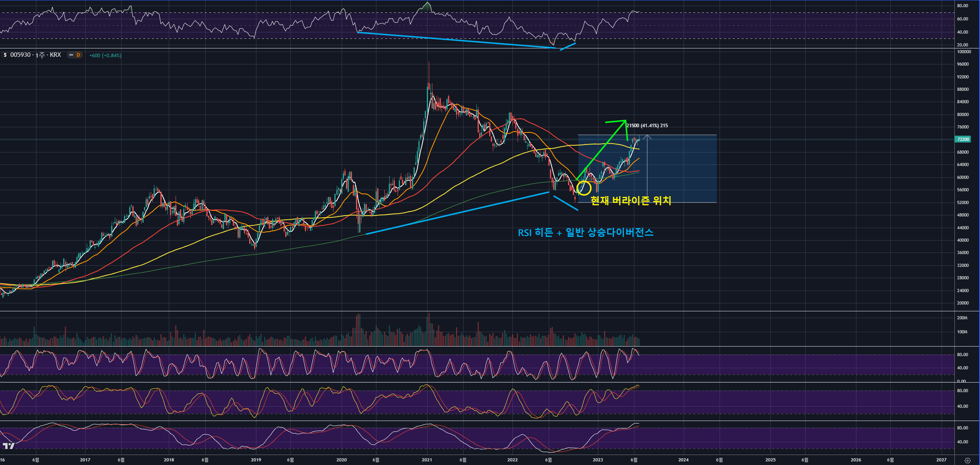Open chart settings hexagon gear icon

click(x=967, y=460)
